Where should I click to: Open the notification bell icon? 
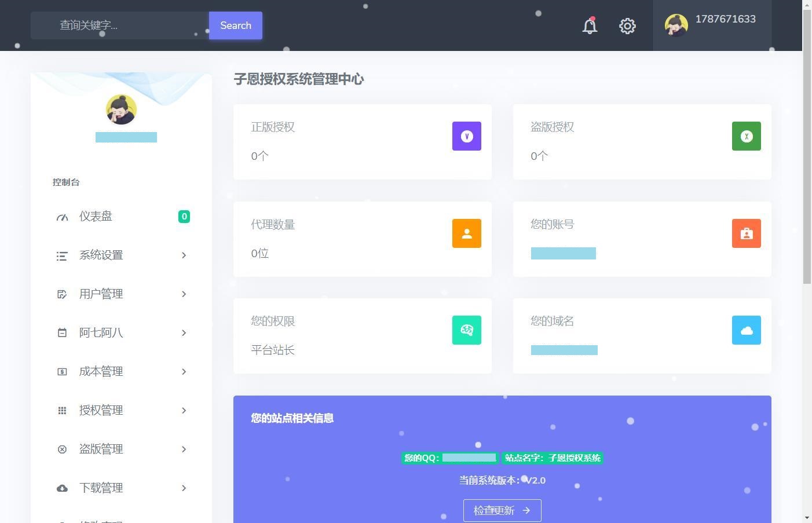point(589,25)
